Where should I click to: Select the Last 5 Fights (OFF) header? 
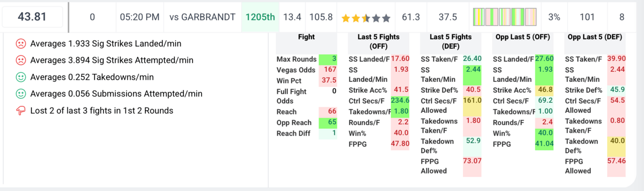(379, 41)
